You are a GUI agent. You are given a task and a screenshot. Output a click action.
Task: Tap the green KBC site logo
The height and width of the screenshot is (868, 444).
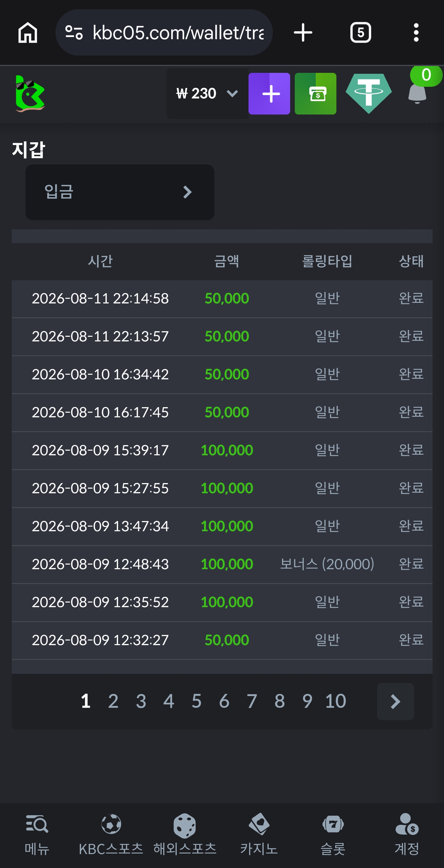30,94
